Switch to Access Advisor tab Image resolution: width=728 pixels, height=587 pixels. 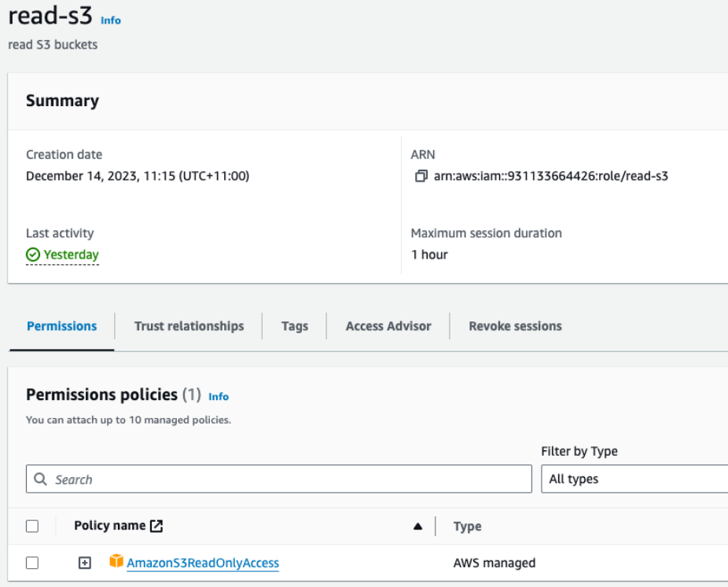click(x=388, y=326)
